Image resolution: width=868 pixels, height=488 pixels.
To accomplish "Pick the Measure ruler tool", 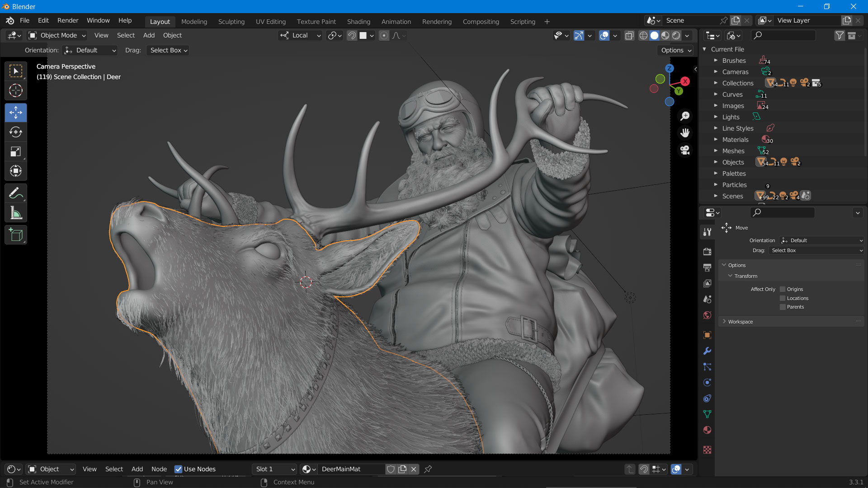I will tap(16, 213).
